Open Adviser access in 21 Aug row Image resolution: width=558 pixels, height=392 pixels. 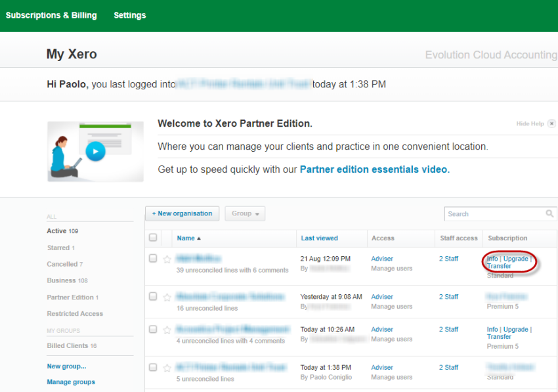(x=382, y=259)
